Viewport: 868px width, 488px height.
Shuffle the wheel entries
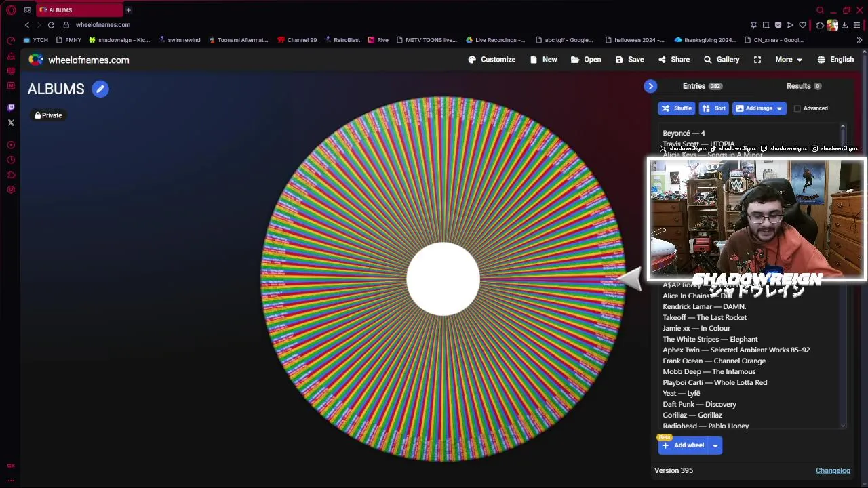676,108
